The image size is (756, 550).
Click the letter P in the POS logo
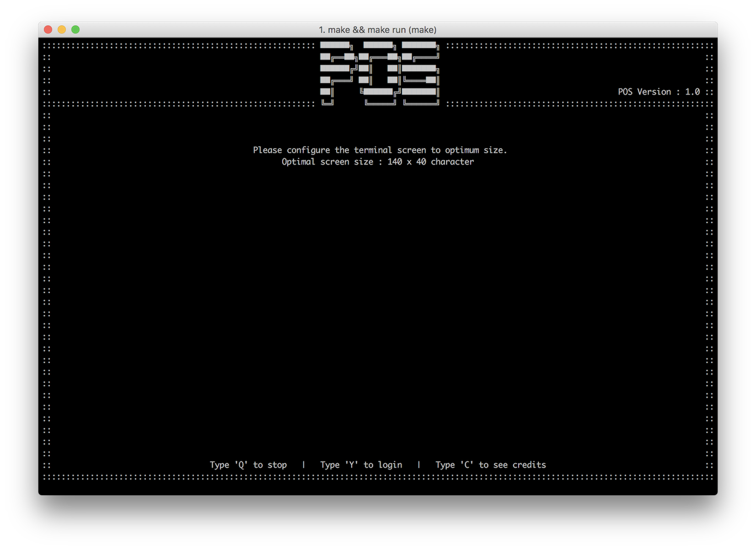click(336, 73)
